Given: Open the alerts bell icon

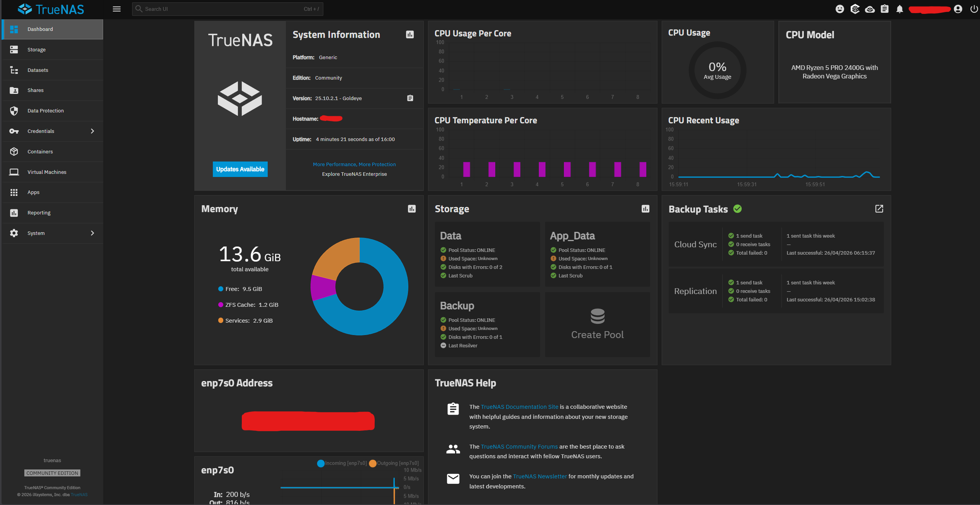Looking at the screenshot, I should [x=900, y=9].
